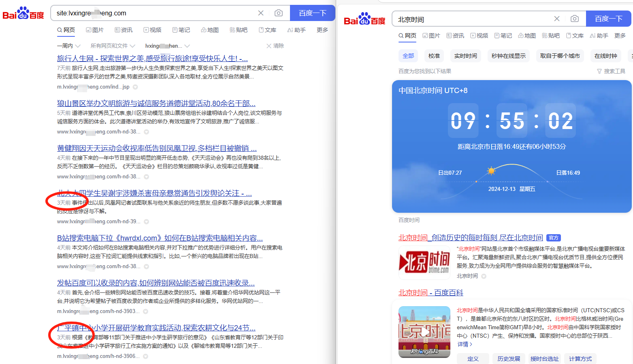Image resolution: width=633 pixels, height=364 pixels.
Task: Open 北京时间 - 百度百科 result
Action: (x=431, y=293)
